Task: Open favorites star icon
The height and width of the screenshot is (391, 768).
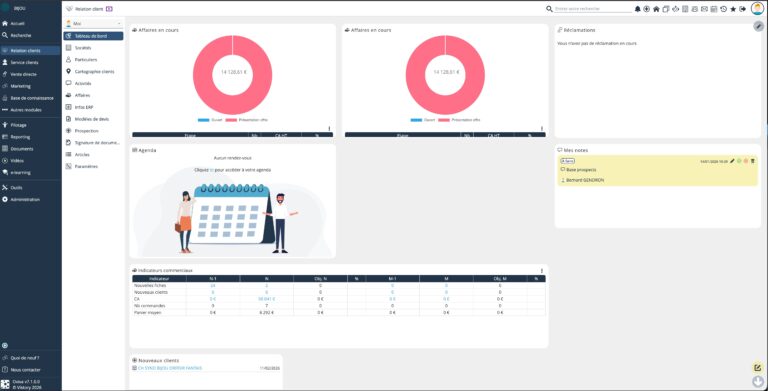Action: 733,9
